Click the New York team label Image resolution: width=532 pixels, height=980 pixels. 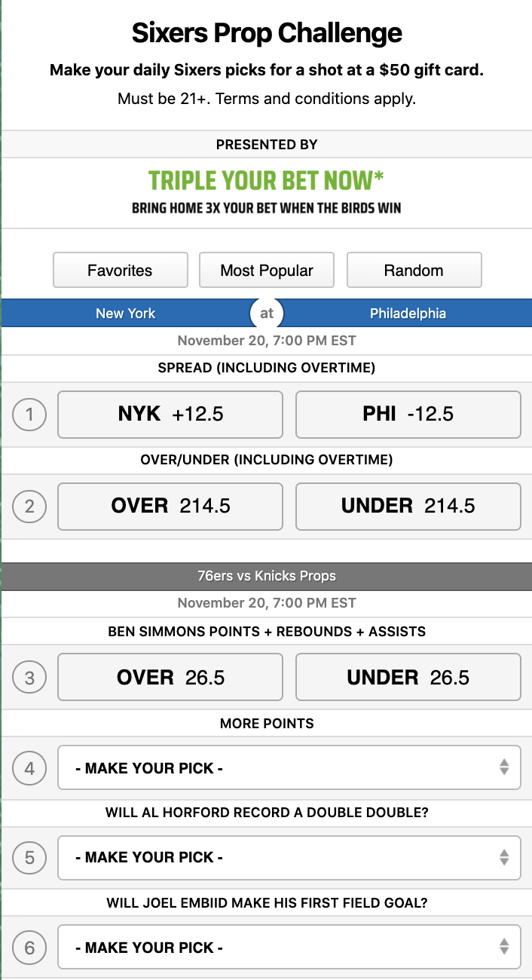tap(126, 312)
